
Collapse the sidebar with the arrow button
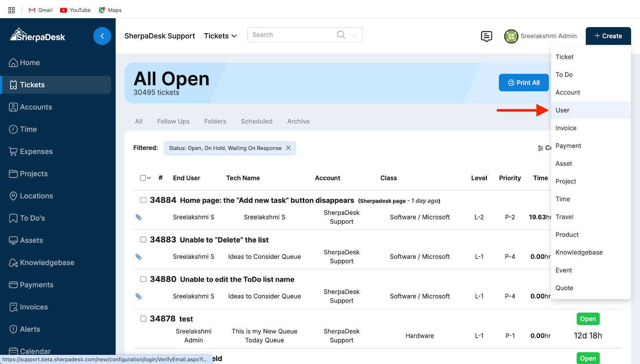(102, 36)
